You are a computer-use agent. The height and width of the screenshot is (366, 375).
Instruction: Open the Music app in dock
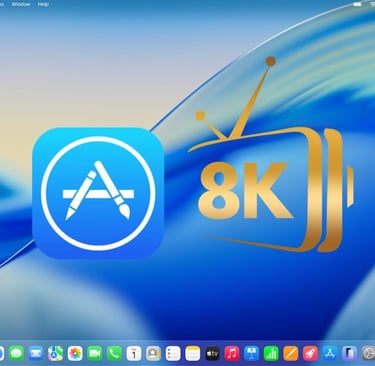[232, 353]
